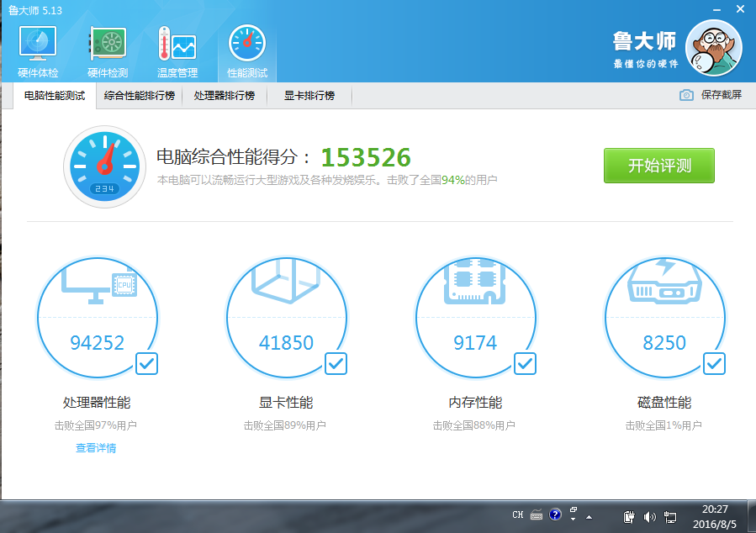Open the 查看详情 link under 处理器性能
Viewport: 756px width, 533px height.
[96, 448]
